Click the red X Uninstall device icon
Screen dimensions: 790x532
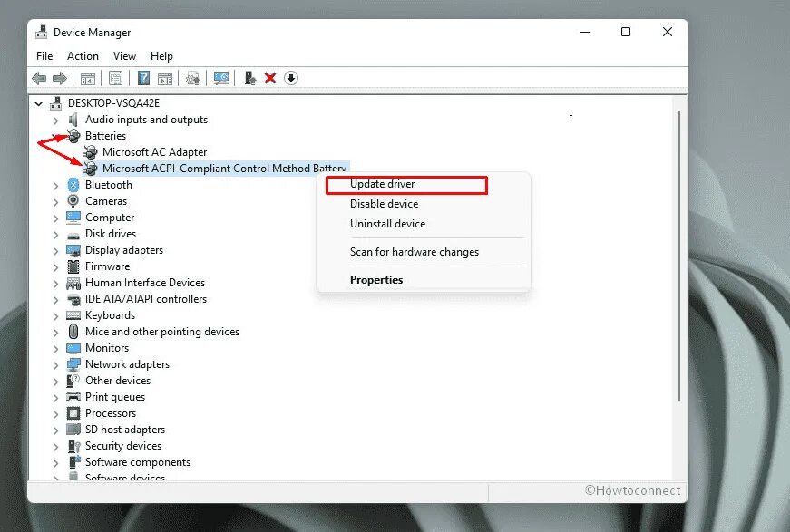click(270, 78)
